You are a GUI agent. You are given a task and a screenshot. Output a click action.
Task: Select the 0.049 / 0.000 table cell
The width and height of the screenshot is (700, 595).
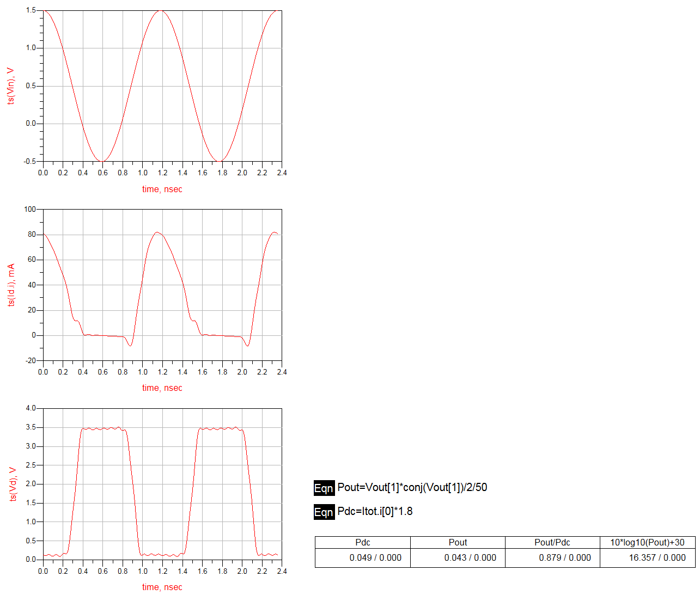(x=363, y=557)
